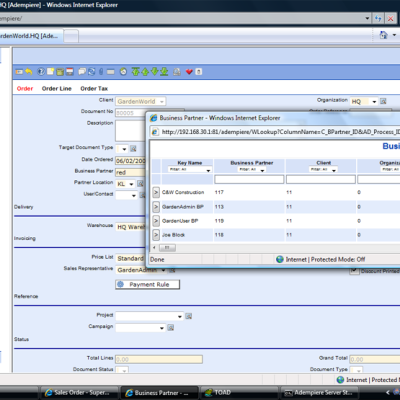Open the history clock toolbar icon
The width and height of the screenshot is (400, 400).
[123, 71]
